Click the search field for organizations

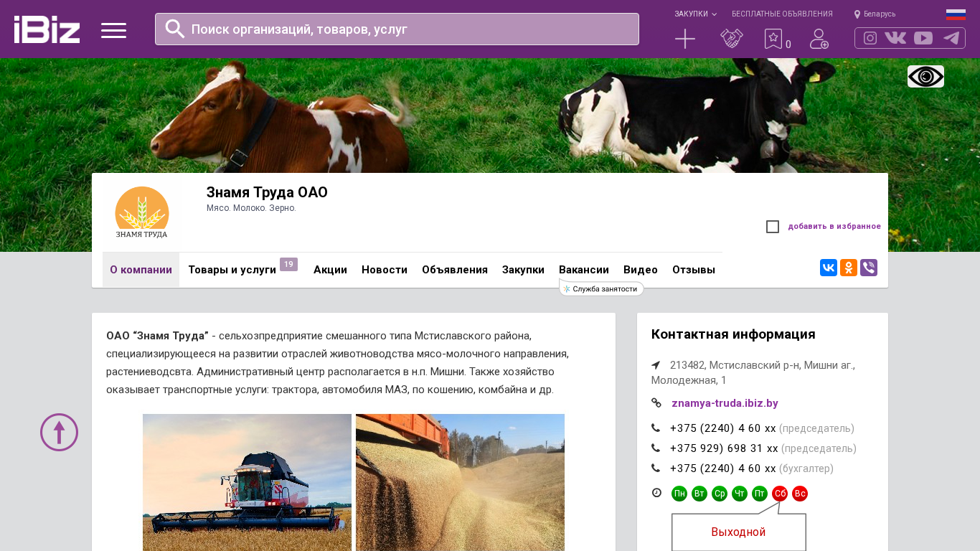pos(397,29)
